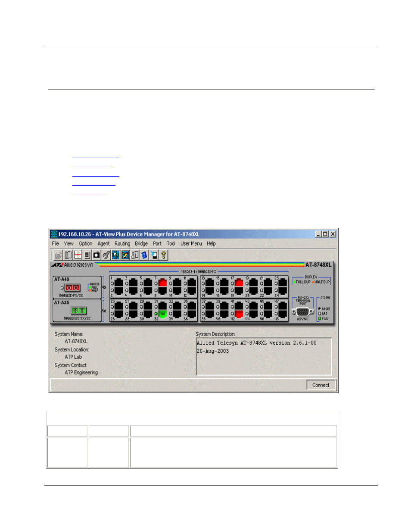The width and height of the screenshot is (411, 532).
Task: Click the blue book question mark icon
Action: (144, 255)
